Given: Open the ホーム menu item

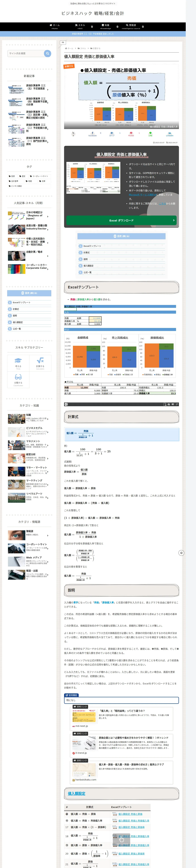Looking at the screenshot, I should [55, 27].
